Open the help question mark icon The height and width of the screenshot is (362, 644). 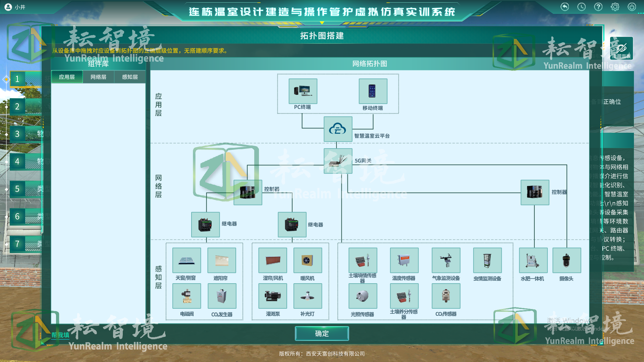[598, 7]
